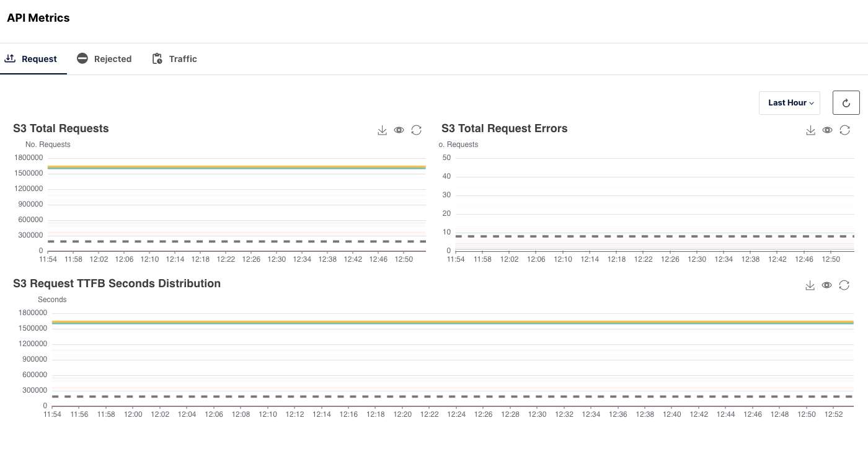868x464 pixels.
Task: Switch to the Request tab
Action: pos(33,59)
